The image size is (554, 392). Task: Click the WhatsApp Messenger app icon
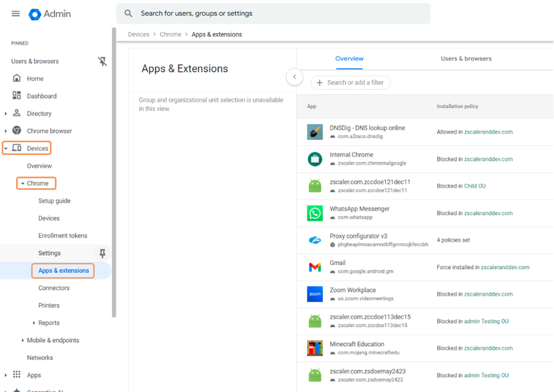tap(315, 213)
